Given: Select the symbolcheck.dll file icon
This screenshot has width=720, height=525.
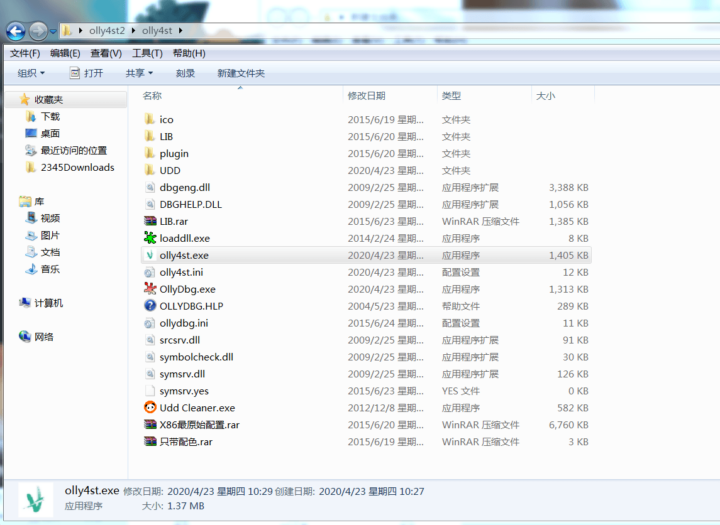Looking at the screenshot, I should 150,357.
